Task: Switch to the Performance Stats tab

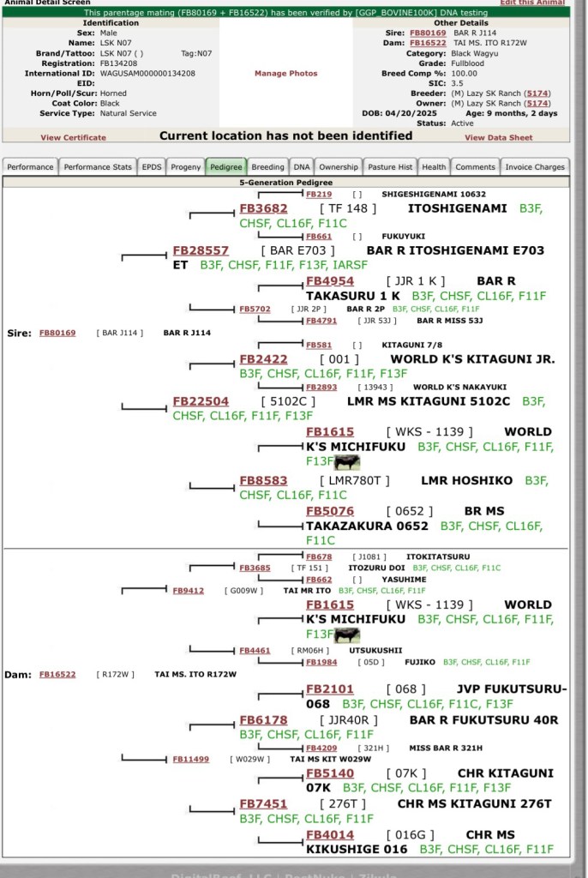Action: click(98, 167)
